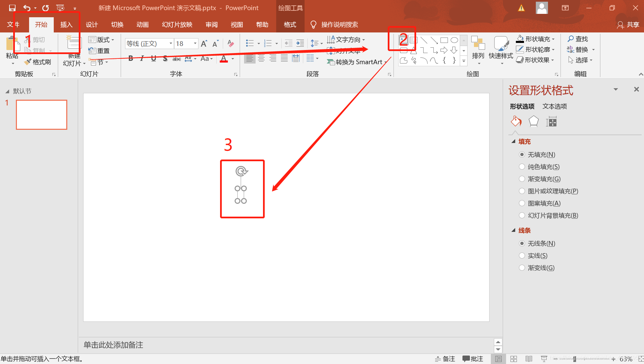The height and width of the screenshot is (364, 644).
Task: Open 批注 comments in status bar
Action: point(473,359)
